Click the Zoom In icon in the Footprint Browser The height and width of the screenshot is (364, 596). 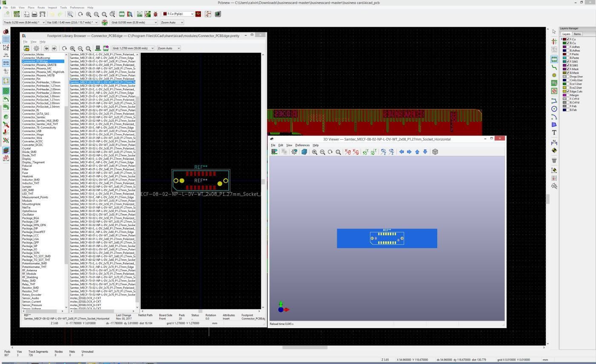tap(72, 48)
